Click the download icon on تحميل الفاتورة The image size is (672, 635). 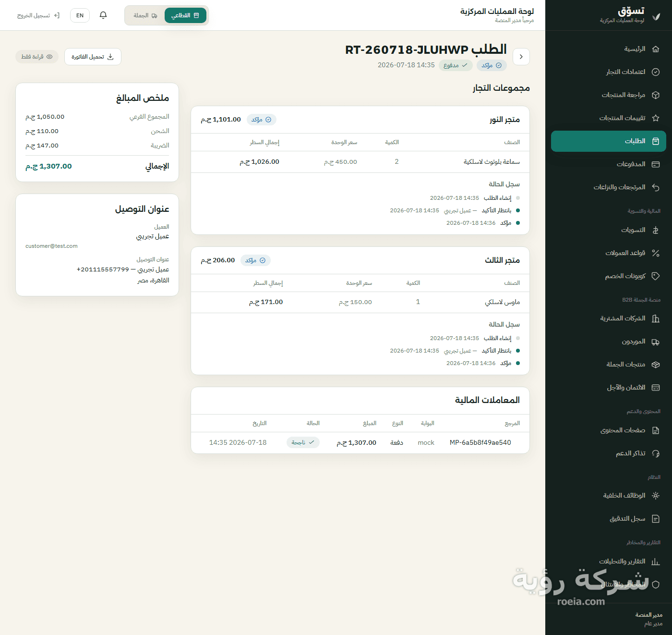110,57
